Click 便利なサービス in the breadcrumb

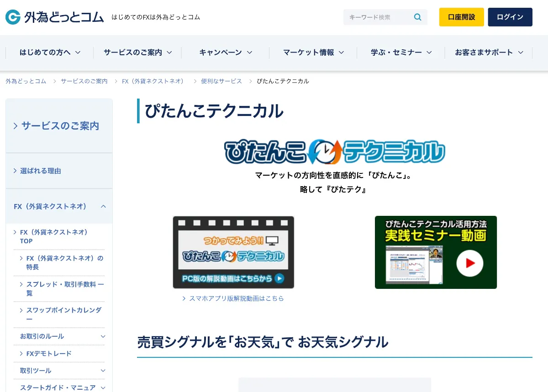221,81
